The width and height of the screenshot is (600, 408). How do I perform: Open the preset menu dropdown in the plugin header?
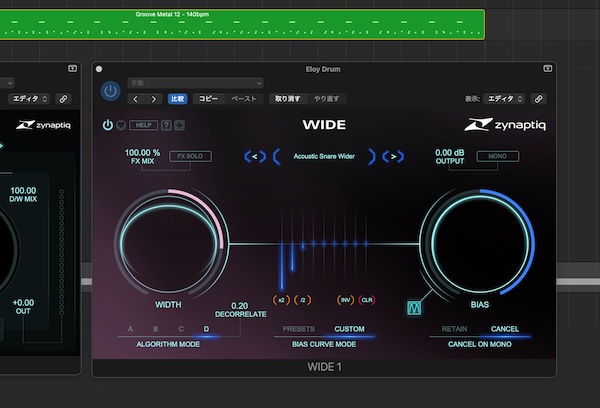[x=196, y=83]
